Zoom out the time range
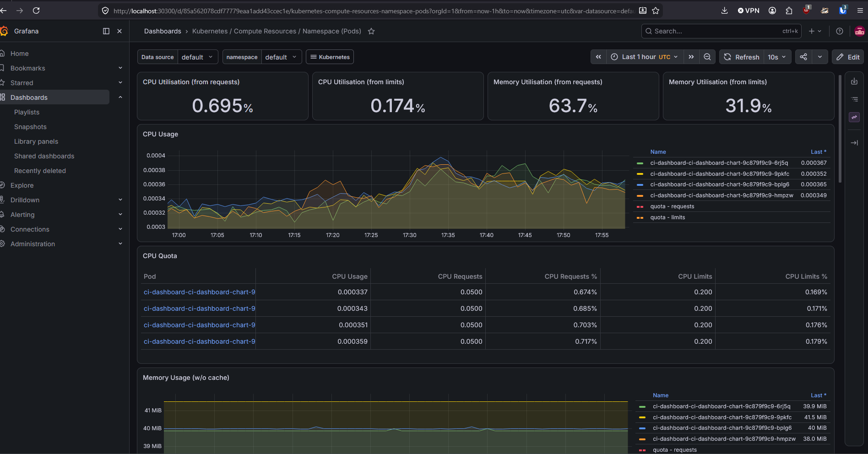Image resolution: width=868 pixels, height=454 pixels. click(x=707, y=57)
